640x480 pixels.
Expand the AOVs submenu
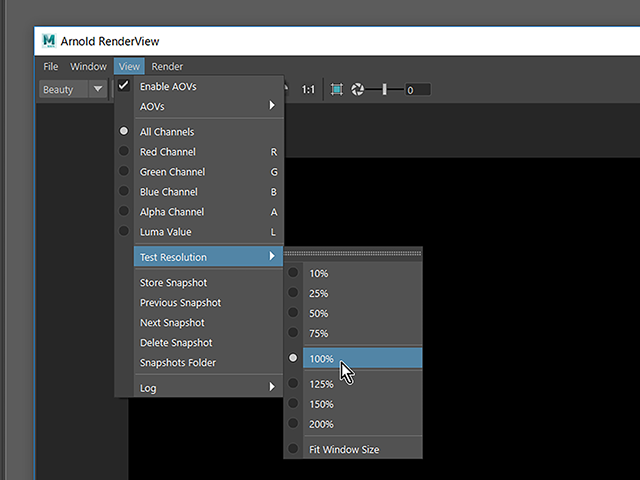199,107
